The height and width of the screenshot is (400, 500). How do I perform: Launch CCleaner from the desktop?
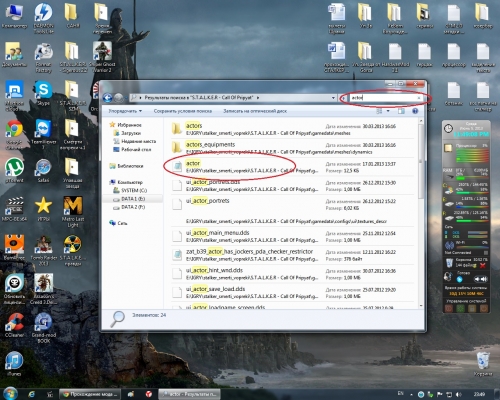click(14, 325)
